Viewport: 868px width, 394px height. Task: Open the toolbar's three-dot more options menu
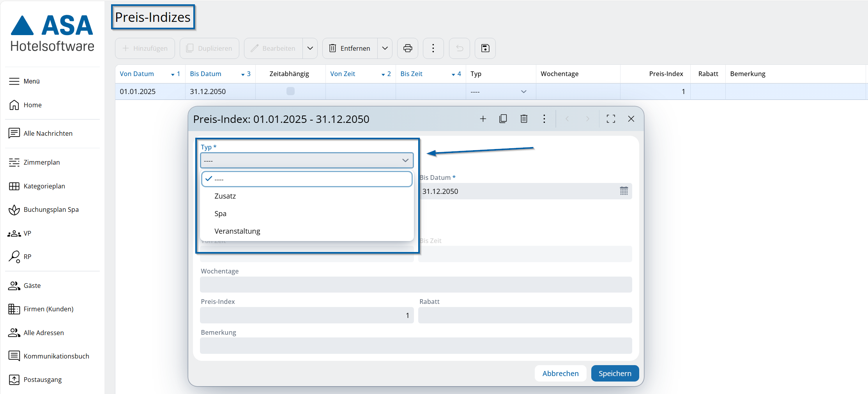(x=433, y=48)
